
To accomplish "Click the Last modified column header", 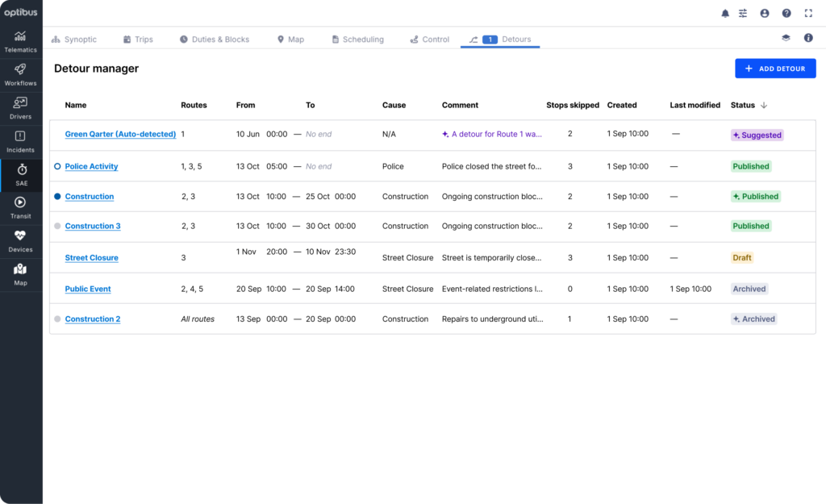I will pyautogui.click(x=695, y=105).
